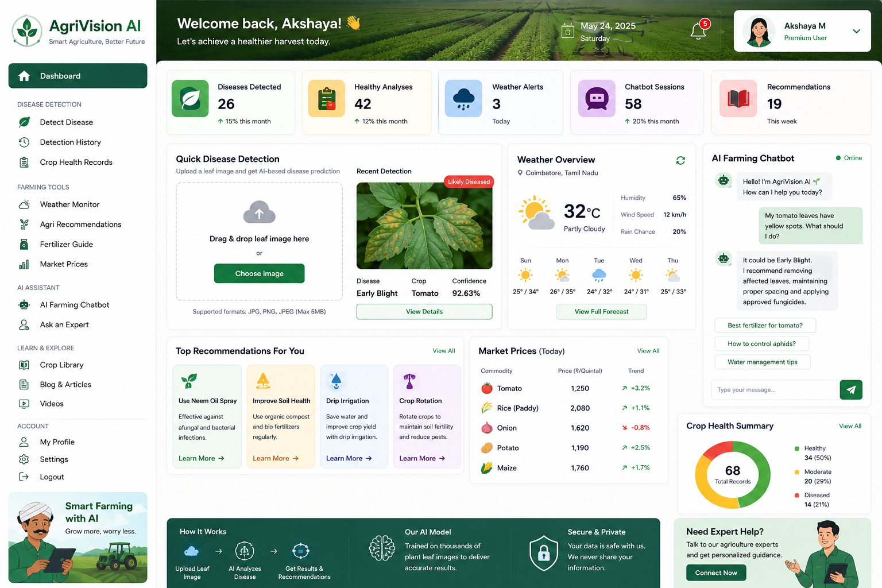Learn more about Crop Rotation

422,458
